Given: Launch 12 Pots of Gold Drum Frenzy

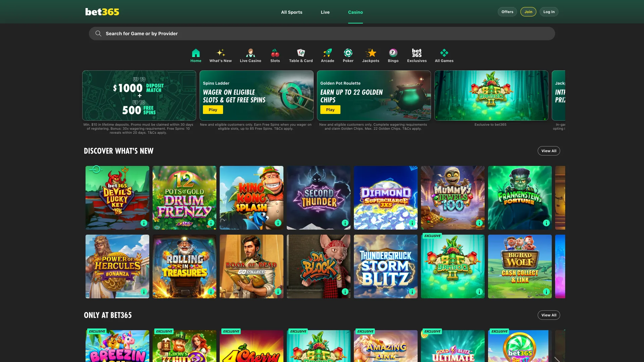Looking at the screenshot, I should click(184, 198).
